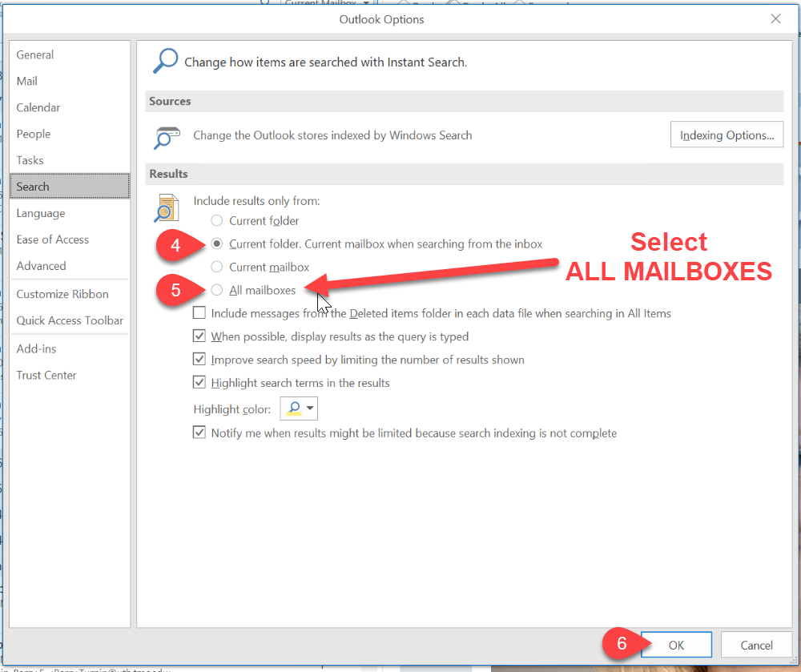This screenshot has height=672, width=801.
Task: Confirm changes with the OK button
Action: [x=676, y=645]
